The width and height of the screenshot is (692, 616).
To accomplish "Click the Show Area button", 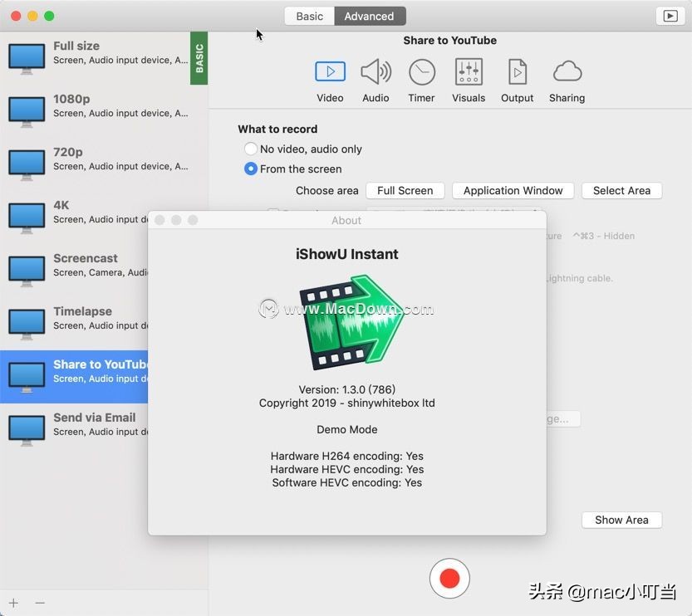I will pos(621,520).
